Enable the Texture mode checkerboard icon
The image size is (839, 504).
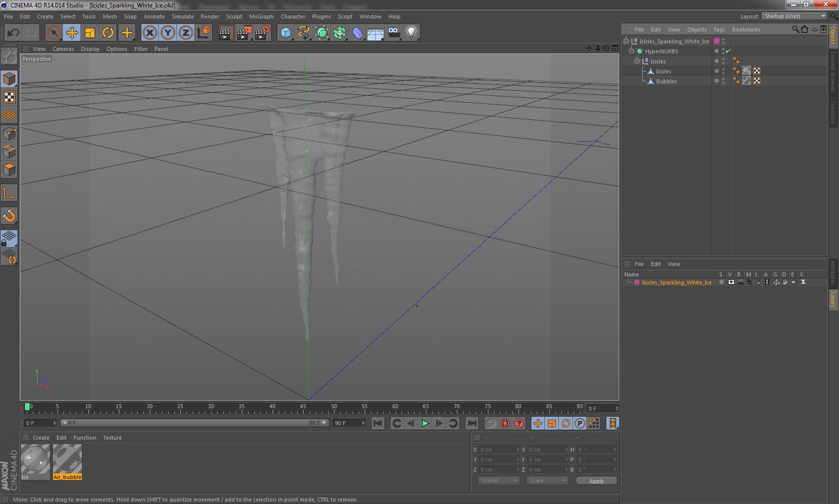tap(9, 97)
